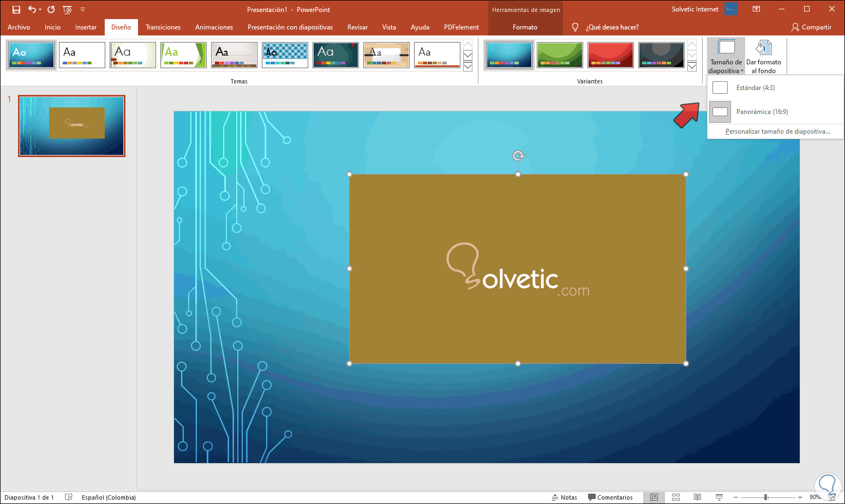Open the undo history dropdown arrow

(40, 10)
